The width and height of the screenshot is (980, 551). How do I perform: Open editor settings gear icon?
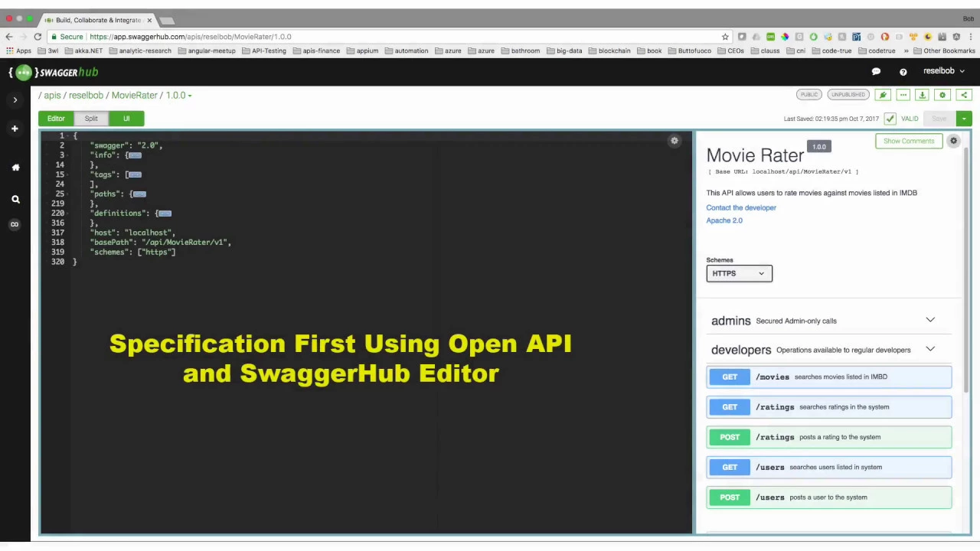pyautogui.click(x=675, y=141)
